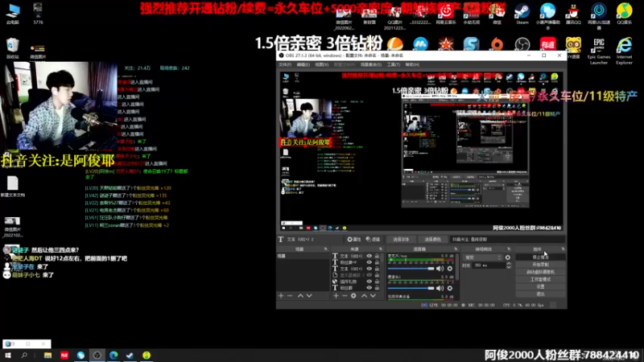
Task: Toggle visibility of the globe plugin source
Action: pos(369,282)
